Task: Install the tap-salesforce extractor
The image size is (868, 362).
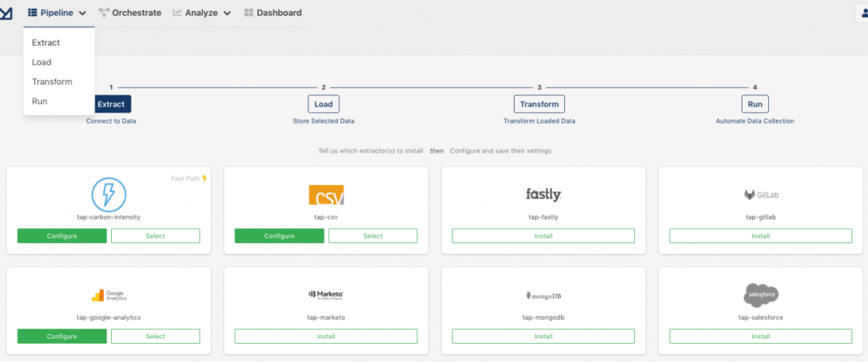Action: 761,336
